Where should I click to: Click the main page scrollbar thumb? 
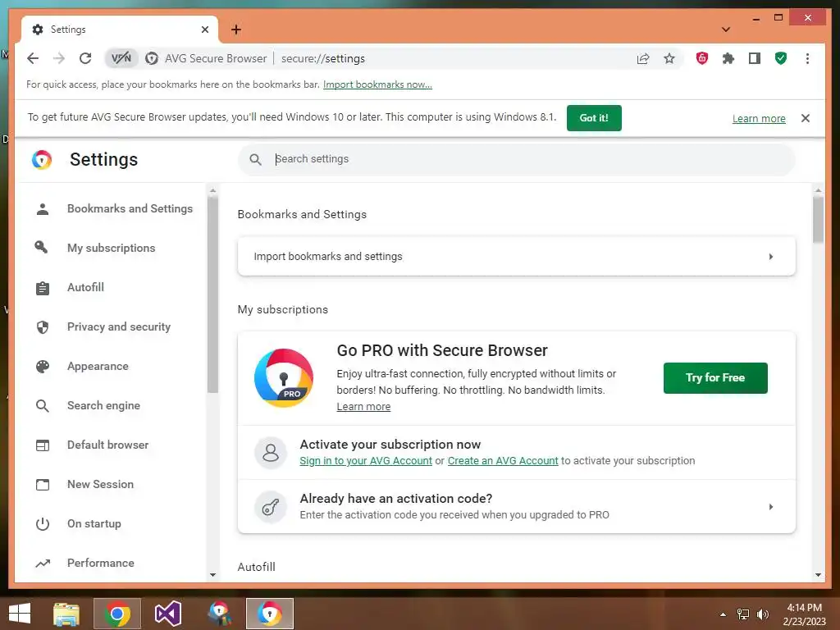tap(818, 220)
